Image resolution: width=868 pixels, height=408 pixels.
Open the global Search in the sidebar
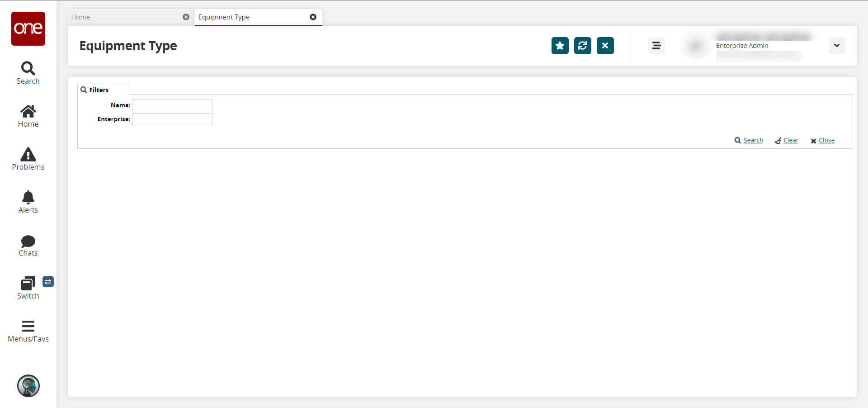tap(28, 73)
